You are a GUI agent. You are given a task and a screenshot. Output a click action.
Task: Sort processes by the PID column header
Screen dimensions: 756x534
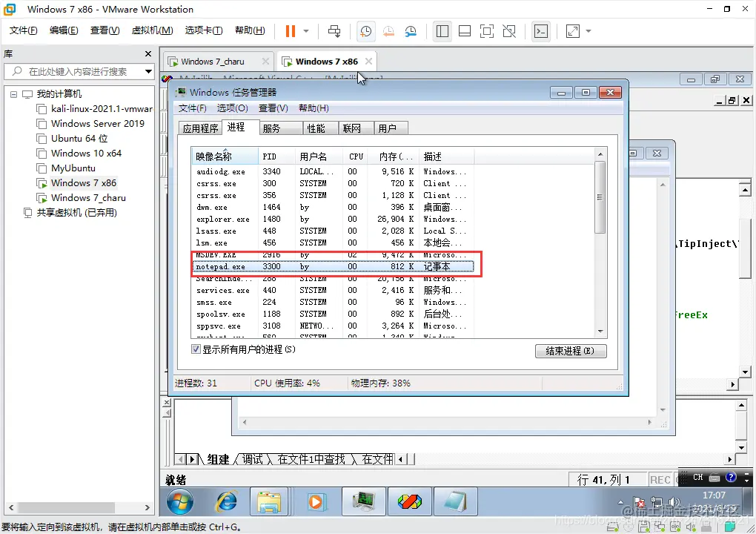click(x=276, y=156)
